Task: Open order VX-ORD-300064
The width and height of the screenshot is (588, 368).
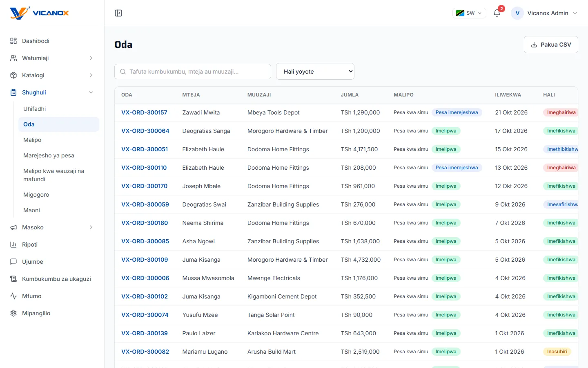Action: point(145,131)
